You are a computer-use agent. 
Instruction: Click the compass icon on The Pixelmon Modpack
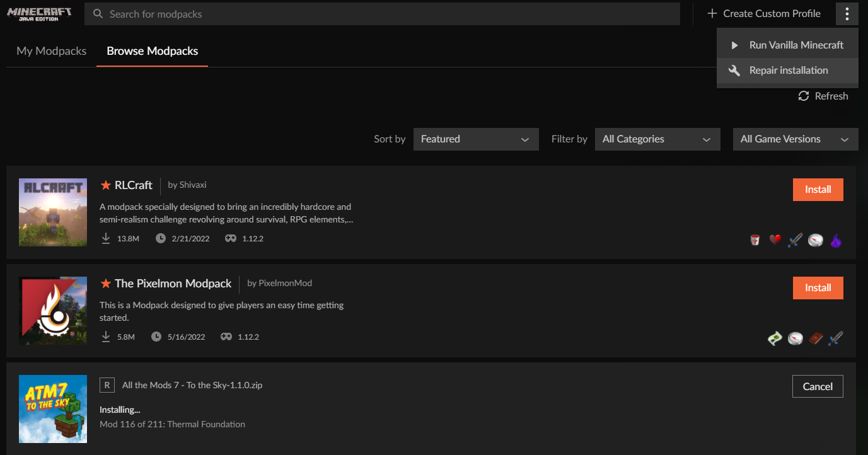[795, 338]
